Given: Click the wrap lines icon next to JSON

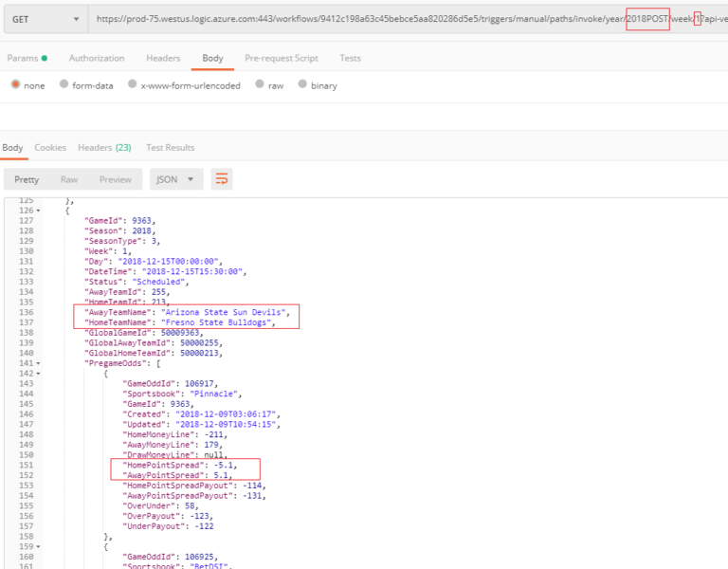Looking at the screenshot, I should tap(222, 179).
